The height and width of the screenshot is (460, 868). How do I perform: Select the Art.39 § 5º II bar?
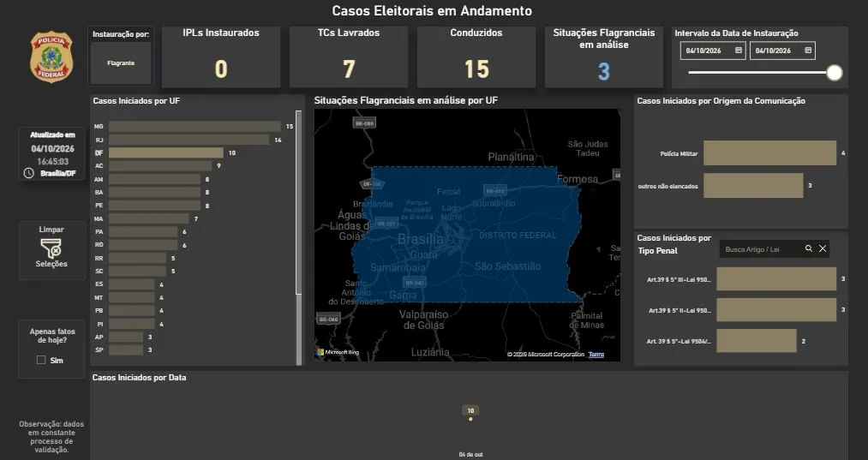point(776,310)
